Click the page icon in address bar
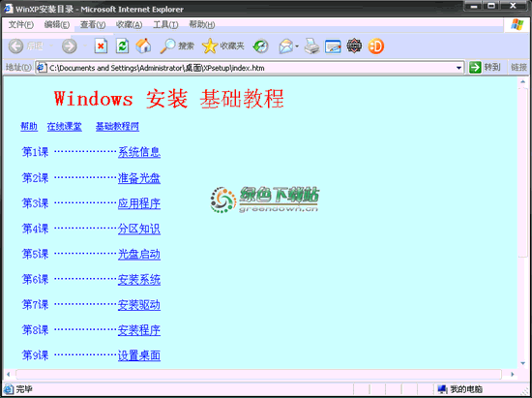This screenshot has width=532, height=398. (x=42, y=67)
